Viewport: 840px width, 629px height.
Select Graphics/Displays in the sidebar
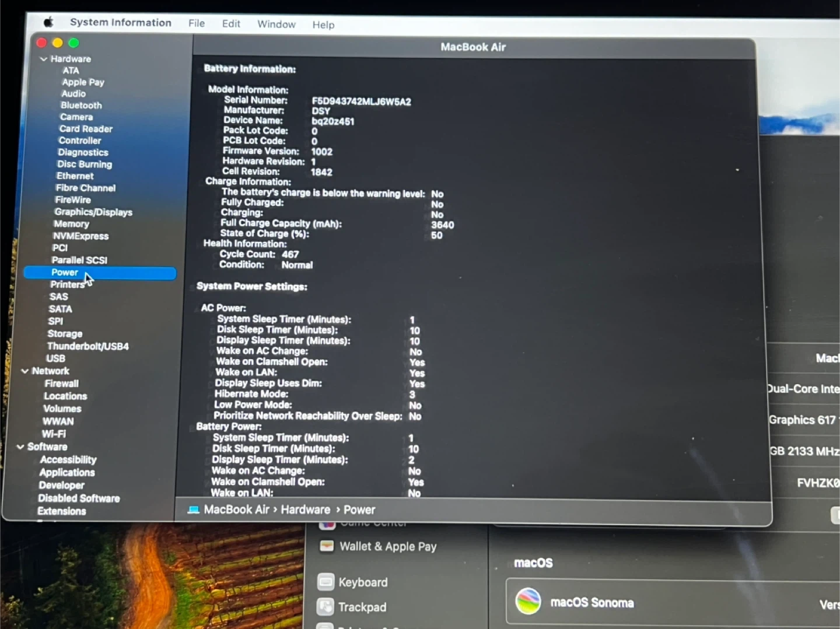(x=93, y=212)
